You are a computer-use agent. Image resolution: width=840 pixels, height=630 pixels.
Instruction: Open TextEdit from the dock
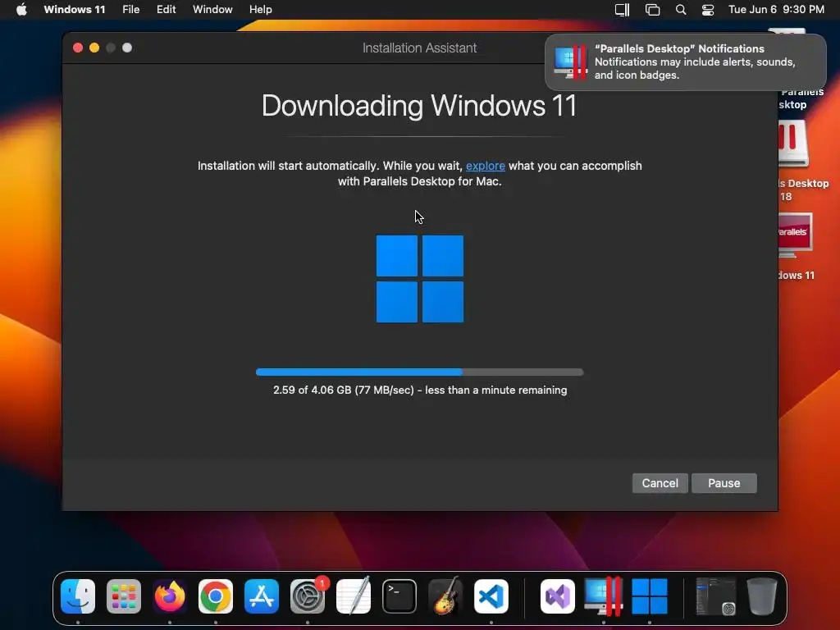click(354, 596)
